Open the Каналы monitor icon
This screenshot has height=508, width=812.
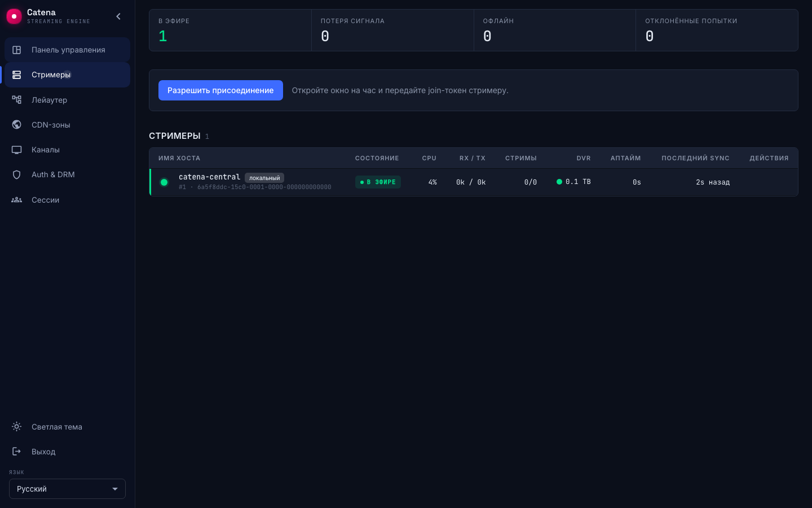coord(17,150)
